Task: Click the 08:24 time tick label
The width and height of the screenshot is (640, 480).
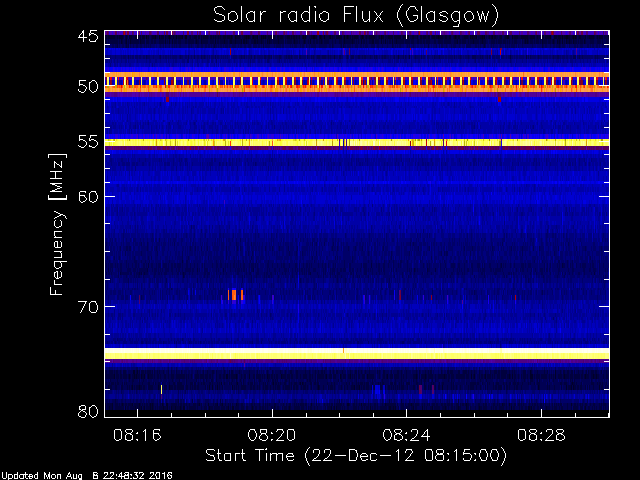Action: point(407,435)
